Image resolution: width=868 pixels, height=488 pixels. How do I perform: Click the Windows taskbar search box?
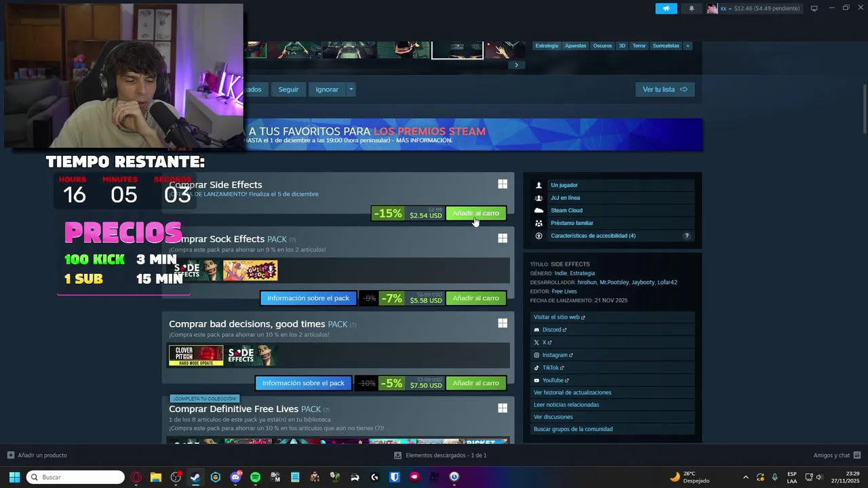point(75,477)
